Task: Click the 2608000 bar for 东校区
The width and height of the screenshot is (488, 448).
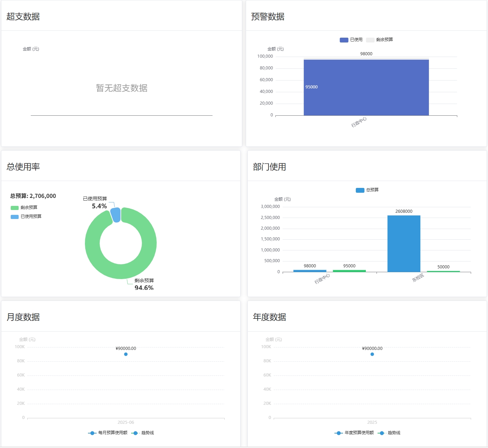Action: point(404,244)
